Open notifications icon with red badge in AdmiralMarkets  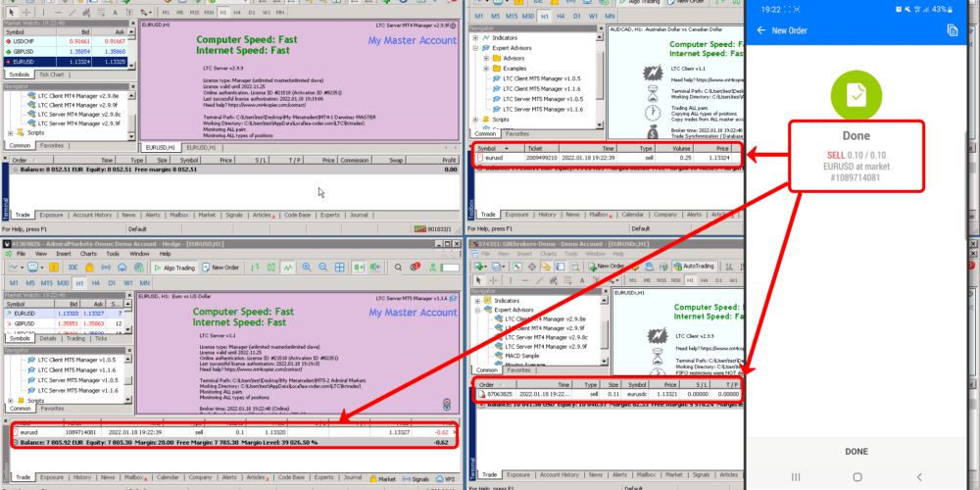point(415,268)
